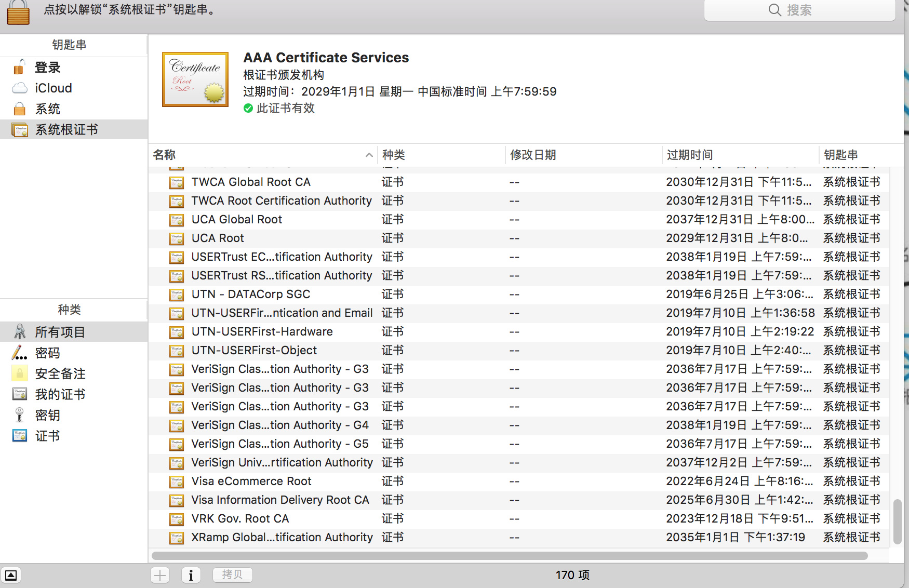Sort by 种类 column header

point(441,155)
